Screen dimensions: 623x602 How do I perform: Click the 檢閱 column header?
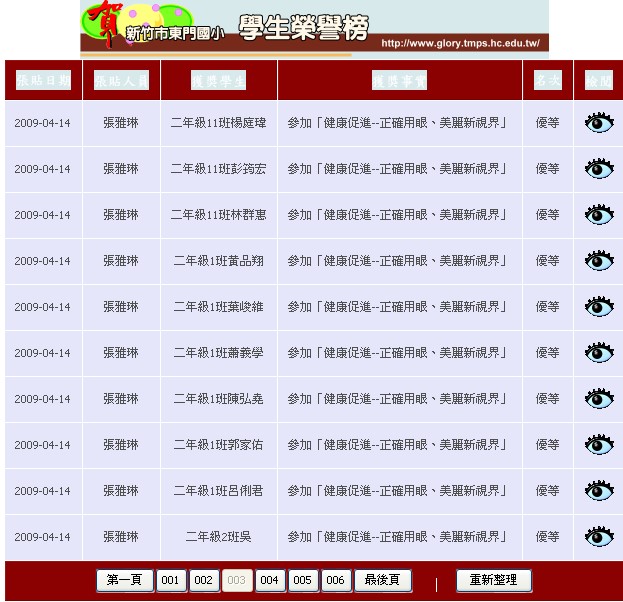[599, 80]
